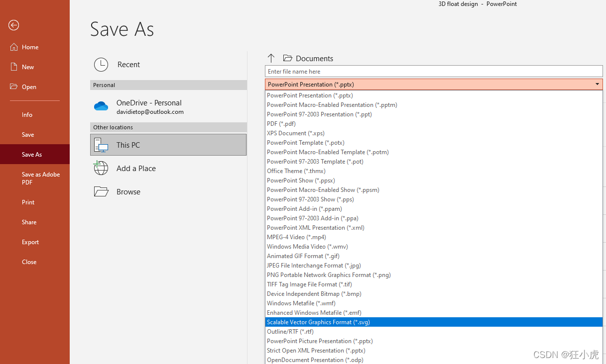606x364 pixels.
Task: Click the OneDrive cloud icon
Action: click(x=101, y=106)
